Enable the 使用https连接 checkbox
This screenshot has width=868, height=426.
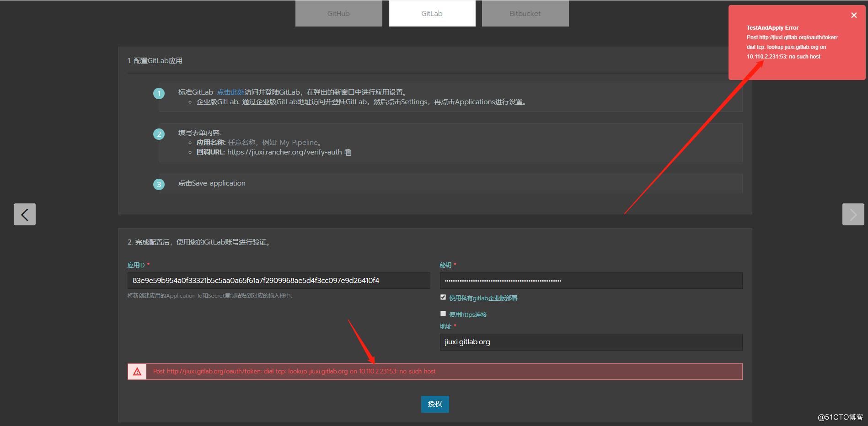pos(443,314)
